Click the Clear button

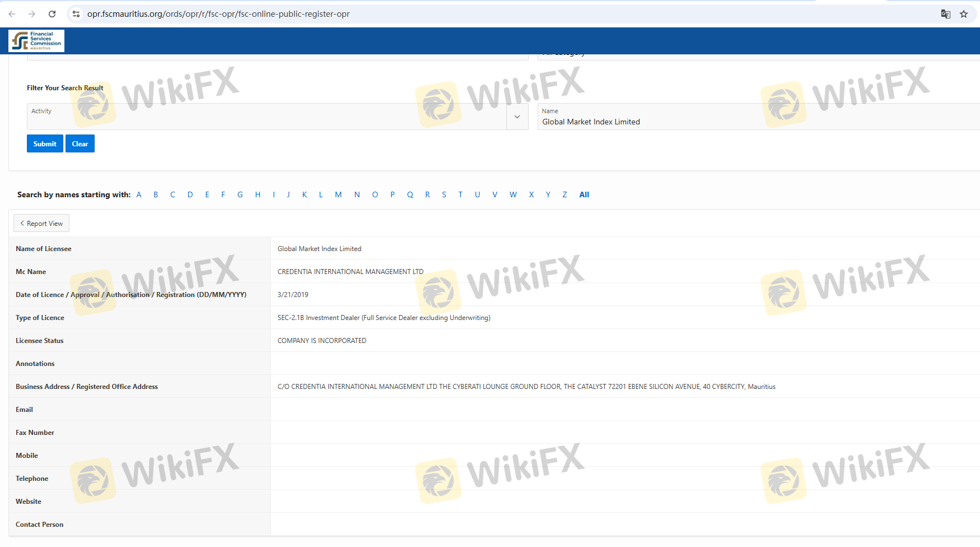coord(80,143)
